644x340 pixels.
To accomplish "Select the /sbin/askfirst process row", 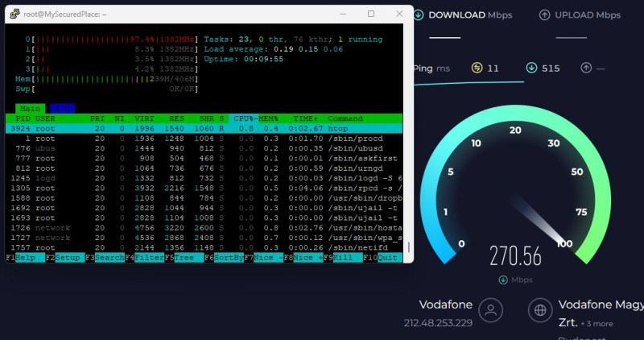I will [x=204, y=158].
